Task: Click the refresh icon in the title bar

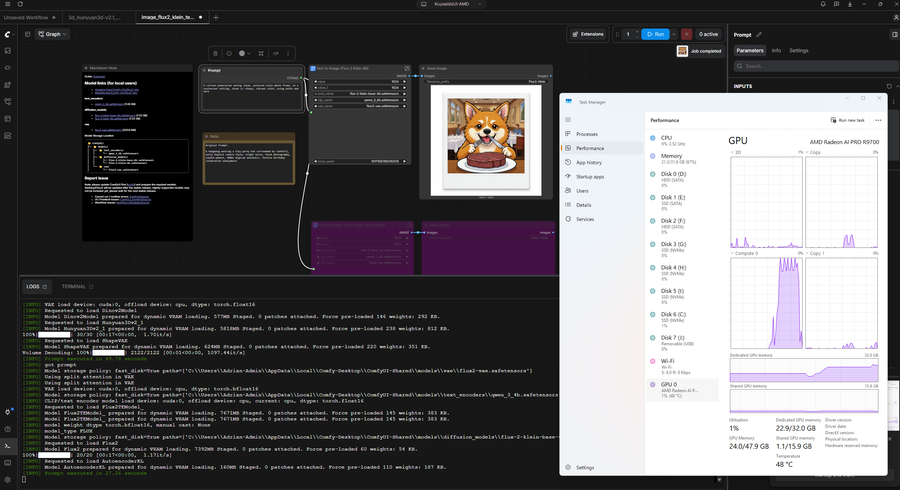Action: pyautogui.click(x=21, y=4)
